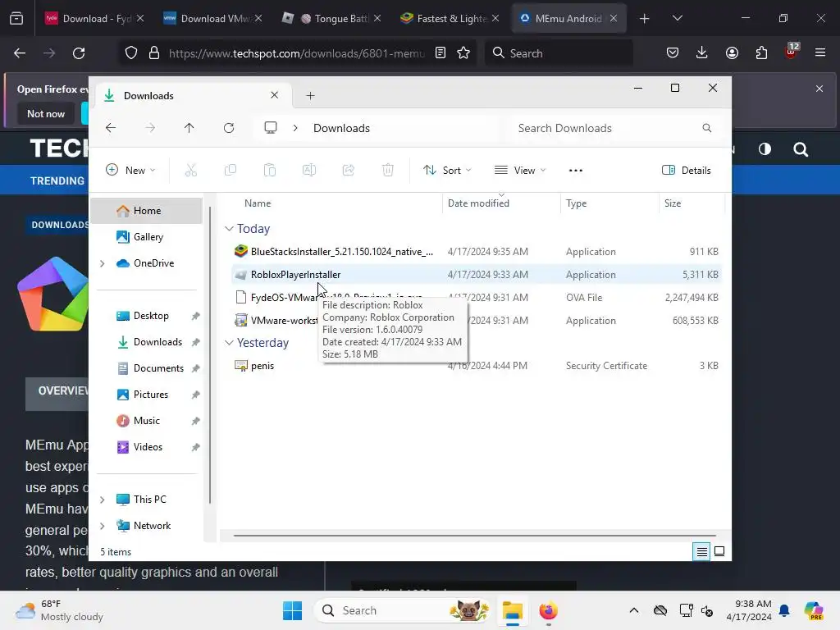Expand OneDrive in navigation pane

click(x=103, y=263)
